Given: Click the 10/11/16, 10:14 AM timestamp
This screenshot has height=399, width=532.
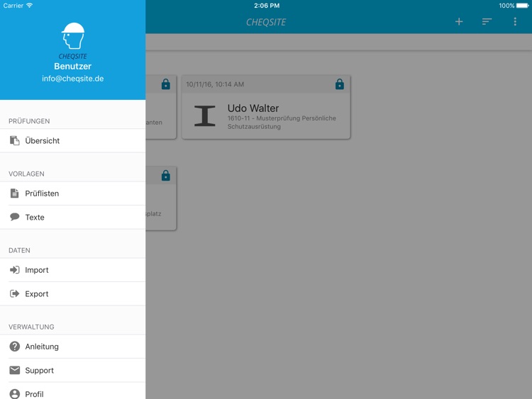Looking at the screenshot, I should click(x=215, y=84).
